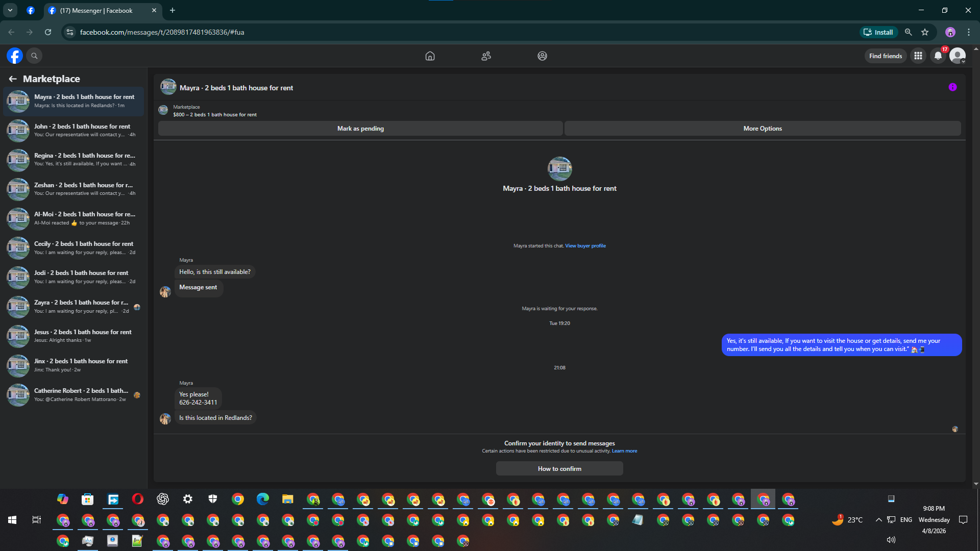
Task: Open the Groups icon in top navigation
Action: pyautogui.click(x=542, y=56)
